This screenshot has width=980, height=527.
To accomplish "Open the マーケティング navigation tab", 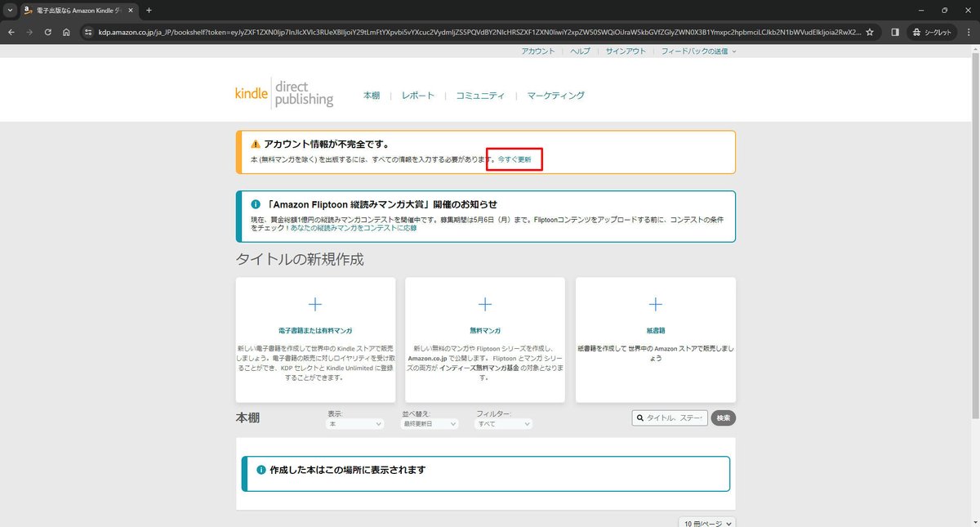I will click(x=555, y=96).
